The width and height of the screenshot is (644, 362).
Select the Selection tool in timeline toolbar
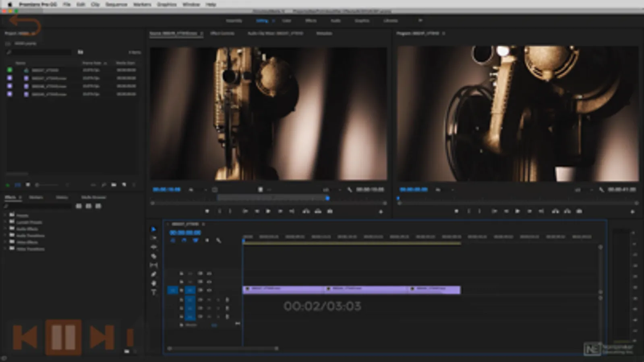coord(153,229)
